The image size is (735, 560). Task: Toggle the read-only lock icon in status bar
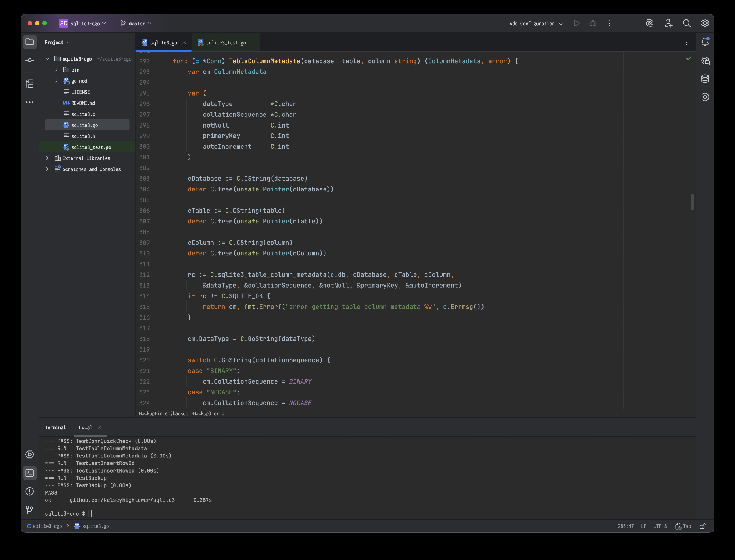click(x=703, y=526)
